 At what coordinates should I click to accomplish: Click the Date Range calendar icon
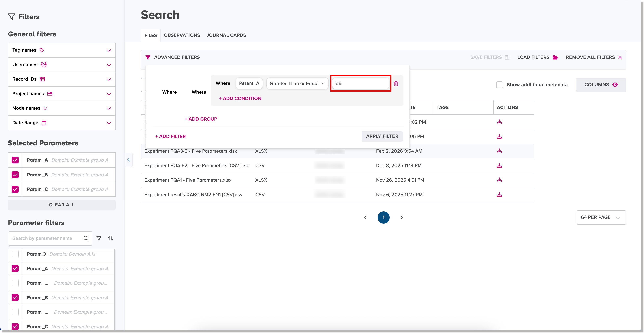(44, 123)
